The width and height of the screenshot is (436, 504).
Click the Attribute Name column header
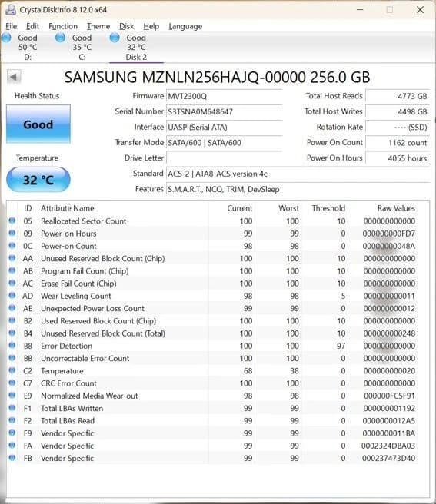pyautogui.click(x=67, y=208)
